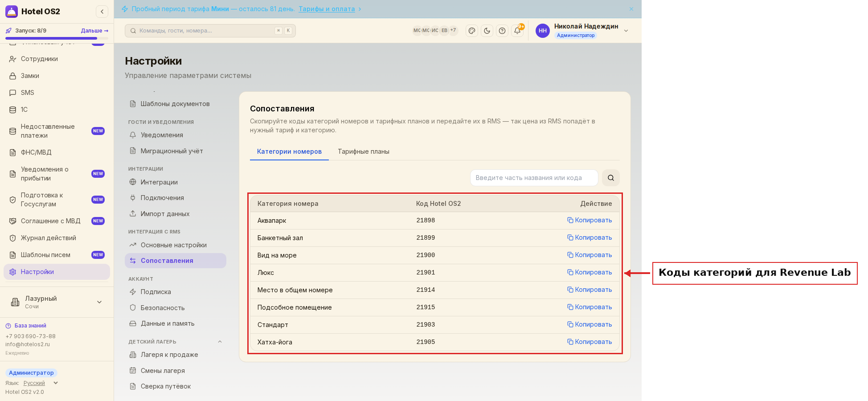Screen dimensions: 868x401
Task: Open Подписка in account settings
Action: (x=176, y=292)
